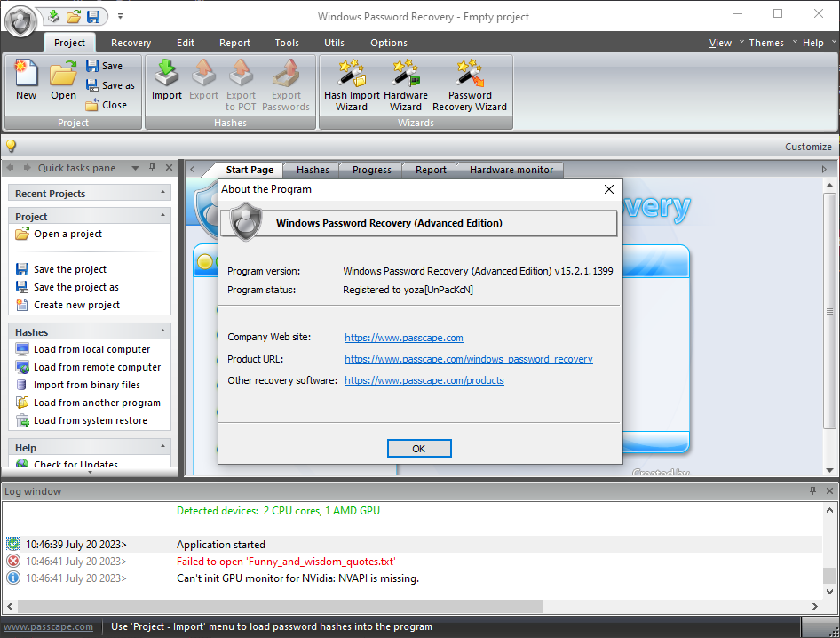Viewport: 840px width, 638px height.
Task: Open the Other recovery software link
Action: coord(424,380)
